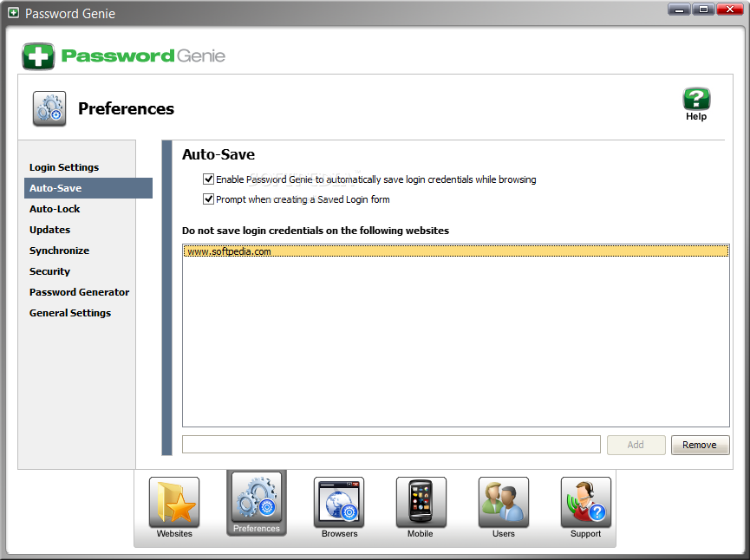Open the Updates preferences page
This screenshot has width=750, height=560.
pos(49,230)
